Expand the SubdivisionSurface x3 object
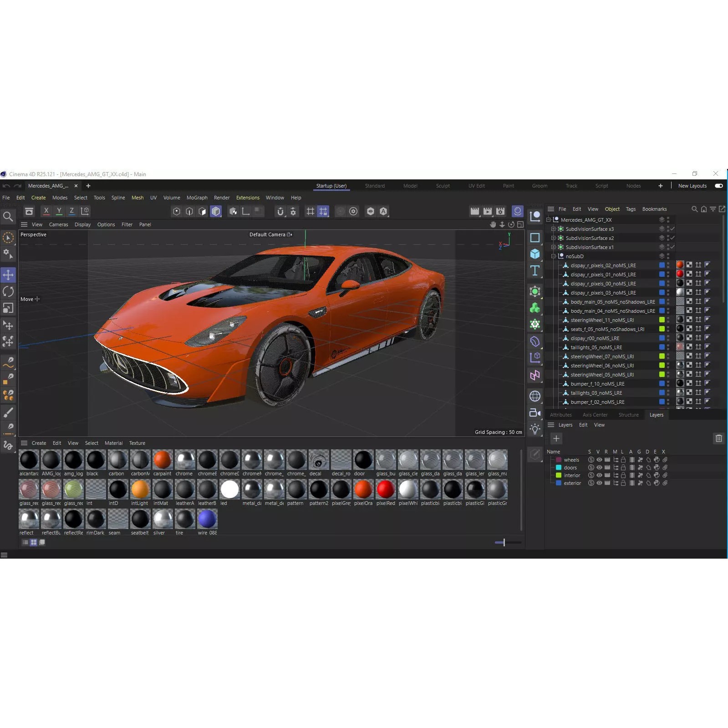 pos(553,229)
